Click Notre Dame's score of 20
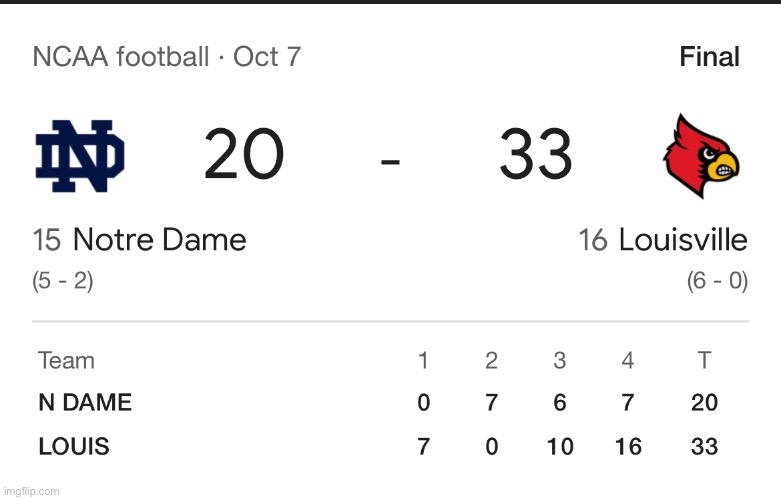781x500 pixels. coord(244,156)
